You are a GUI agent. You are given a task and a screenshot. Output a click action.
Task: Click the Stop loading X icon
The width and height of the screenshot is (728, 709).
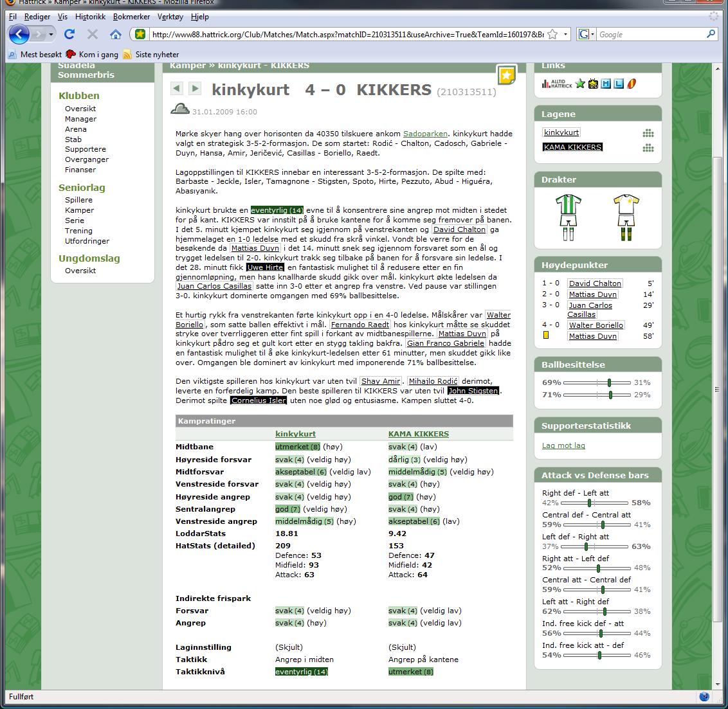pos(93,34)
